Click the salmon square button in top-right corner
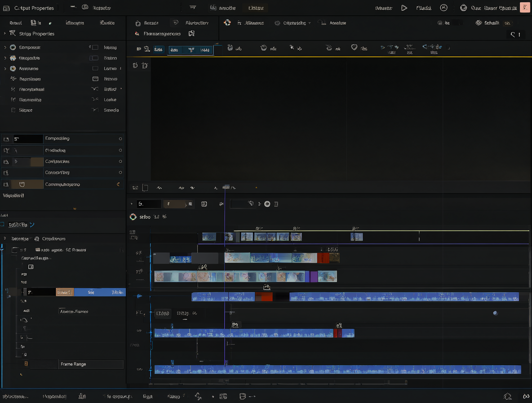This screenshot has height=403, width=532. click(x=524, y=8)
